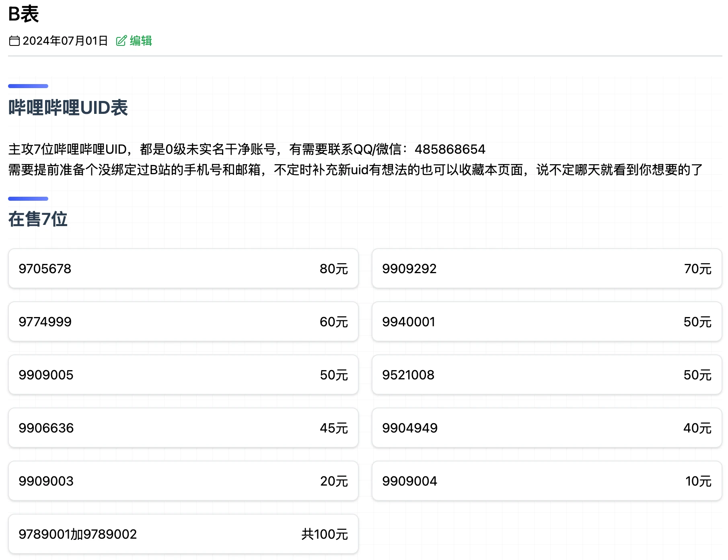Viewport: 728px width, 560px height.
Task: Select the 9909292 UID card
Action: 547,268
